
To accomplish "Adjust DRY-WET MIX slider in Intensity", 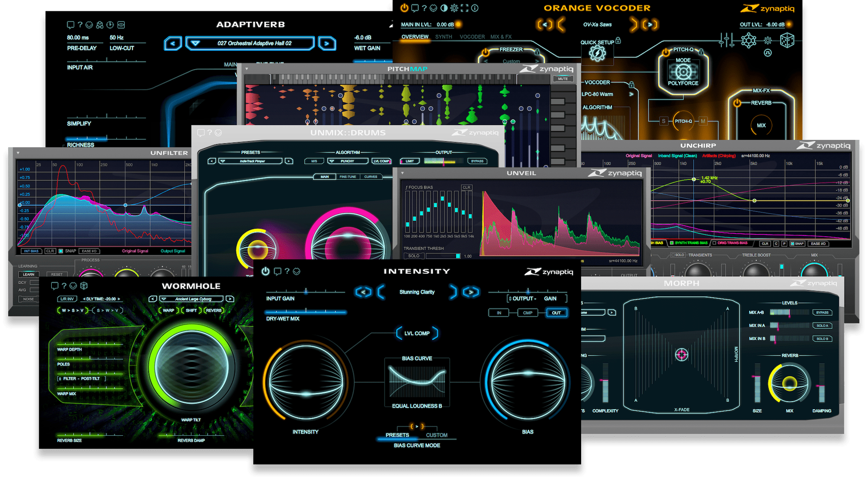I will click(306, 311).
